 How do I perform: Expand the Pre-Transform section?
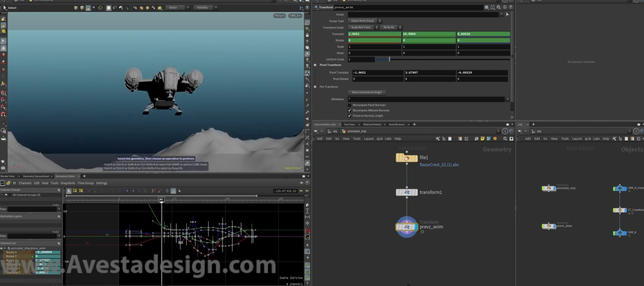(315, 87)
